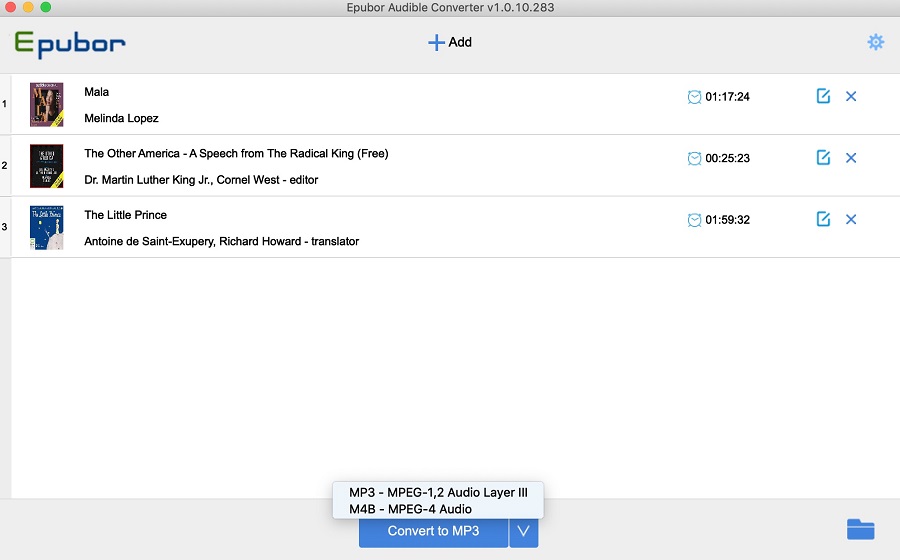Click the duration value 01:59:32
The width and height of the screenshot is (900, 560).
point(727,220)
